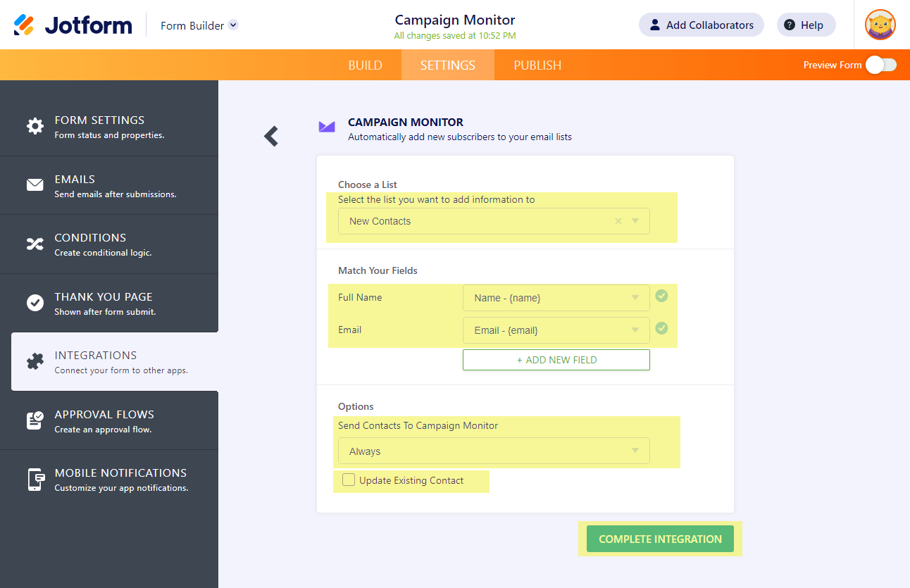910x588 pixels.
Task: Open Form Settings gear icon
Action: tap(35, 126)
